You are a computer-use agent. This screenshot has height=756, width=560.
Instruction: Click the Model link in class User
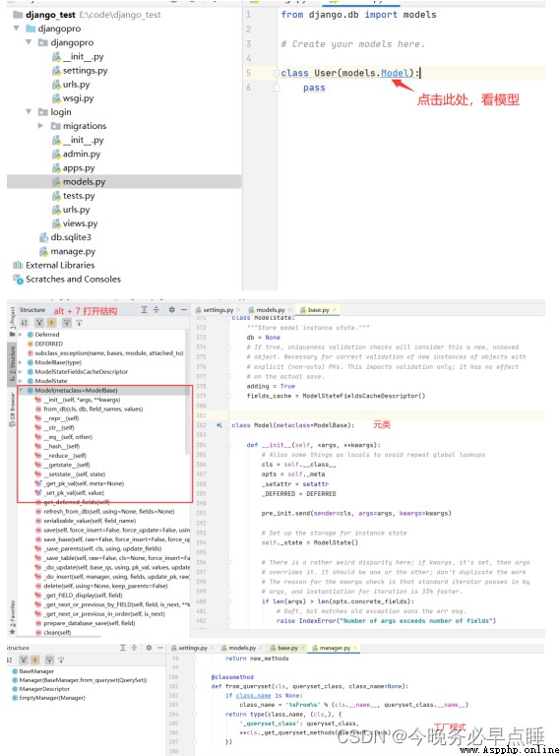coord(395,73)
